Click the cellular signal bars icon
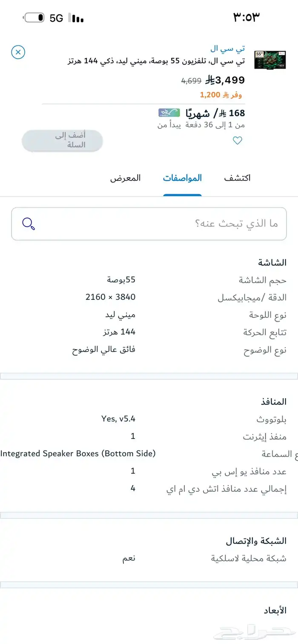 pyautogui.click(x=77, y=18)
